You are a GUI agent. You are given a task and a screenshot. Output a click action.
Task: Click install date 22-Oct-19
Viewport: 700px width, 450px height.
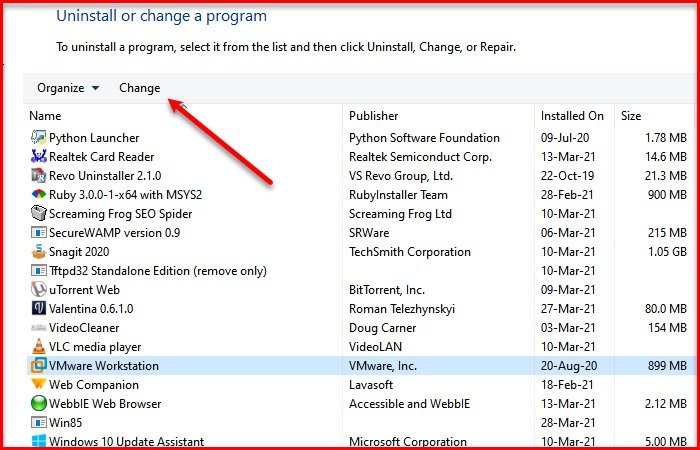point(567,176)
